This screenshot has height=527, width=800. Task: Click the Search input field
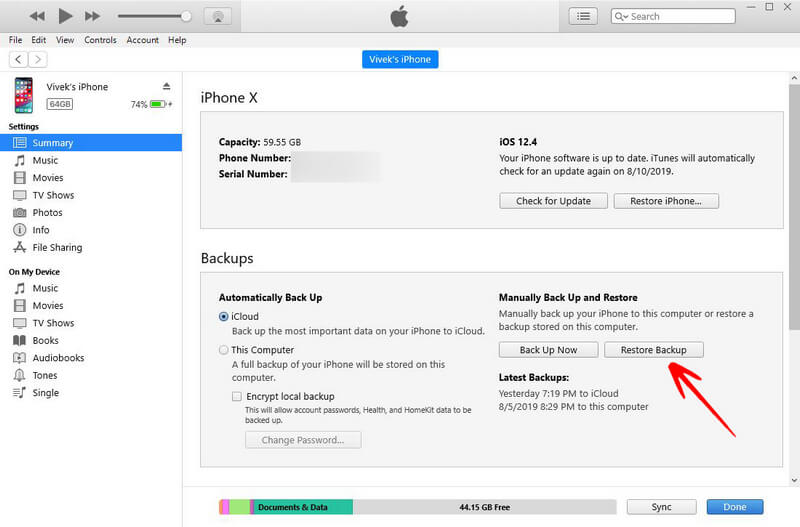coord(673,16)
